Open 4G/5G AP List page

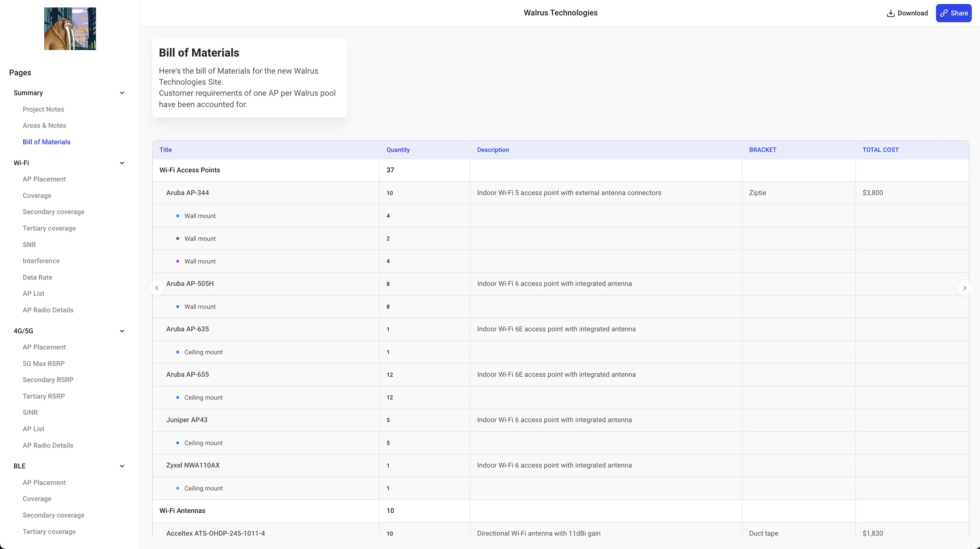[33, 429]
